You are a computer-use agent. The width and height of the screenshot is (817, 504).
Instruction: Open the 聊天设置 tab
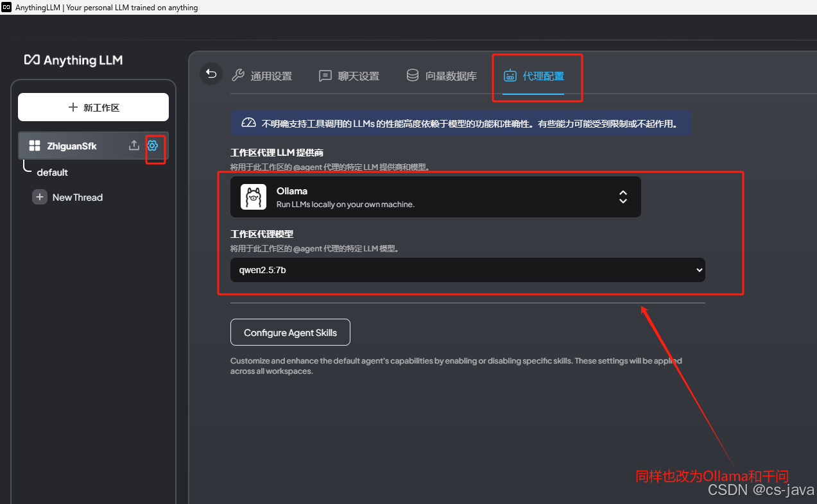pos(349,76)
